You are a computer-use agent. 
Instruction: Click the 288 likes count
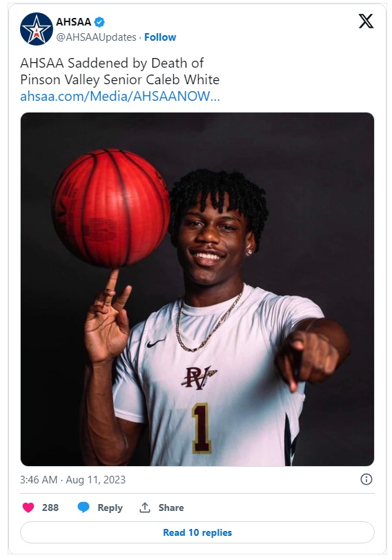point(50,508)
